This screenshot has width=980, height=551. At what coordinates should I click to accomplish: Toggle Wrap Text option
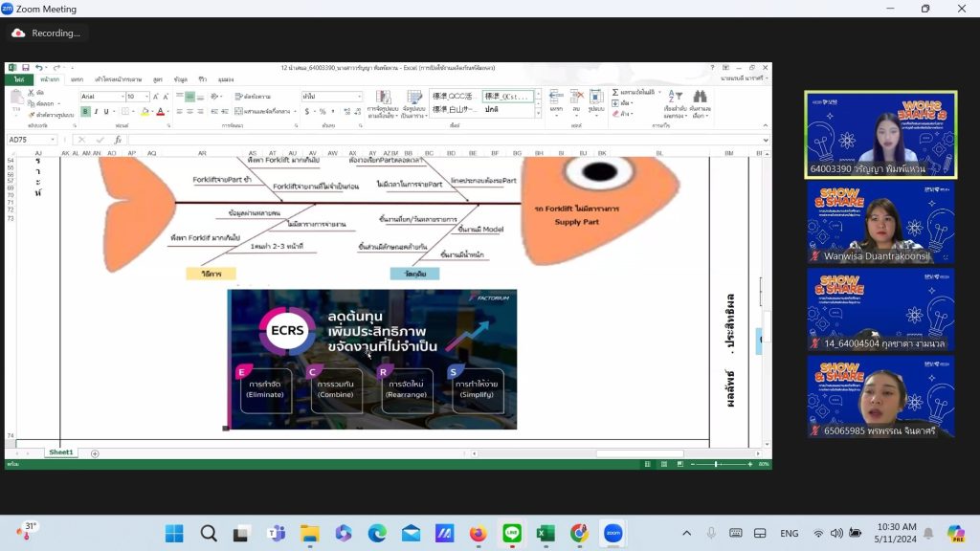pyautogui.click(x=253, y=97)
